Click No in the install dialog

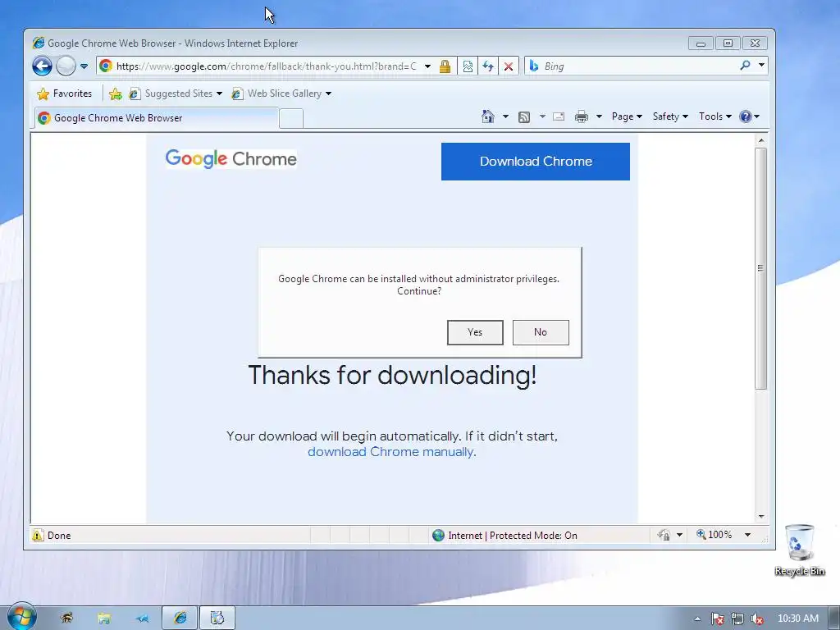[541, 332]
